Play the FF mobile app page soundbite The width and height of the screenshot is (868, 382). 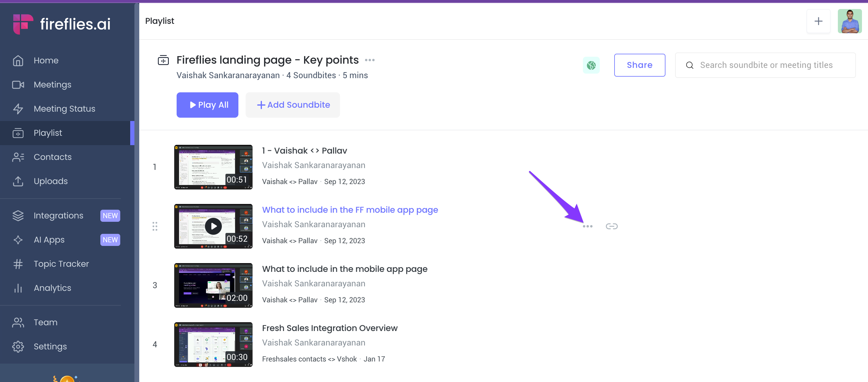(x=213, y=226)
